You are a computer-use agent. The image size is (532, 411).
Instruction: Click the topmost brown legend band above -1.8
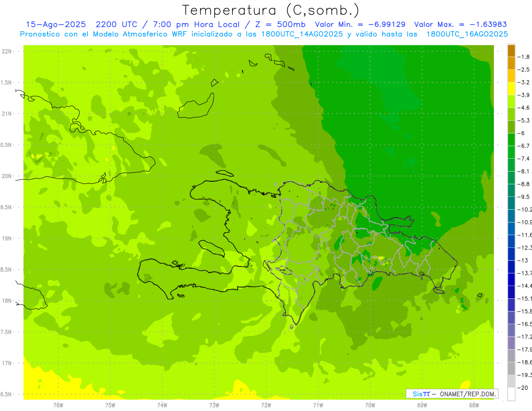[511, 51]
